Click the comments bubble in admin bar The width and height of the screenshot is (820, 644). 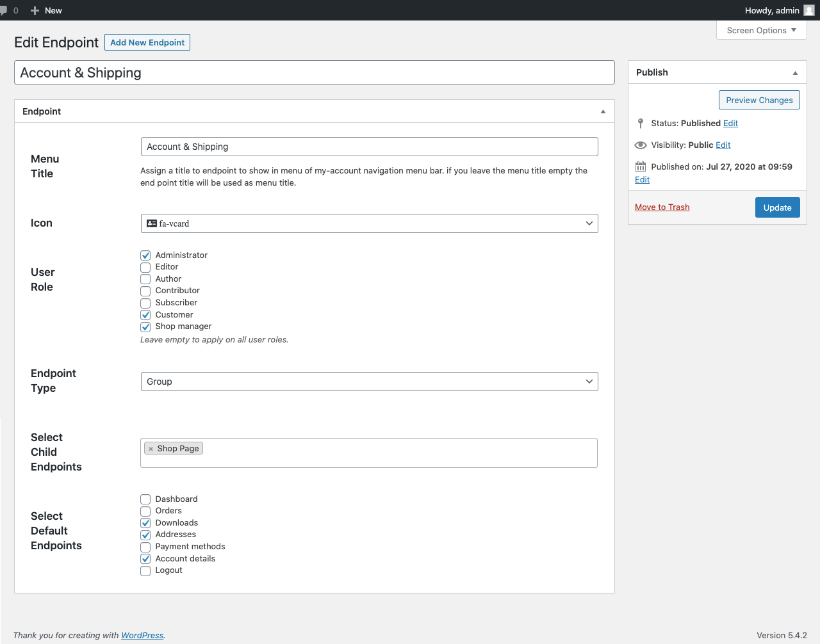click(x=5, y=10)
